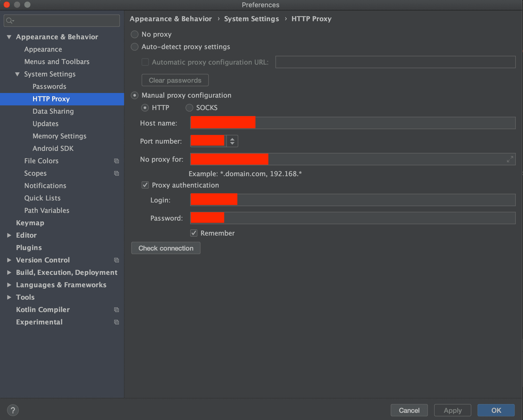The height and width of the screenshot is (420, 523).
Task: Increment the port number stepper
Action: click(x=232, y=139)
